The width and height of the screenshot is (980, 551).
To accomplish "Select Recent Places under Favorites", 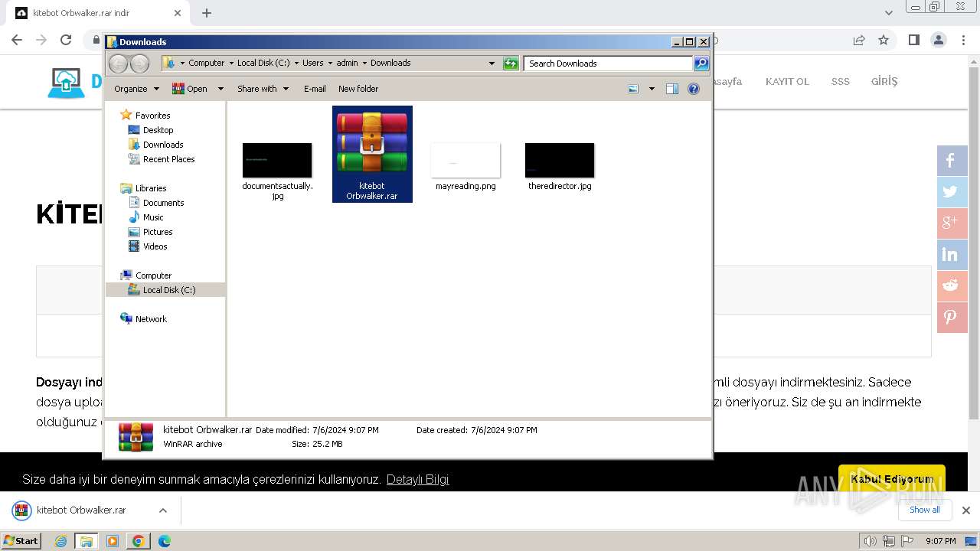I will pos(168,159).
